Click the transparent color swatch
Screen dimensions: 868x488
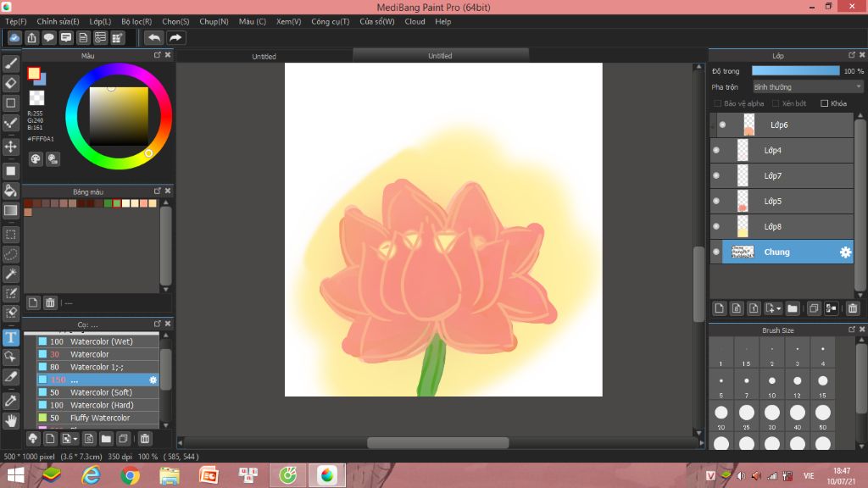point(36,98)
